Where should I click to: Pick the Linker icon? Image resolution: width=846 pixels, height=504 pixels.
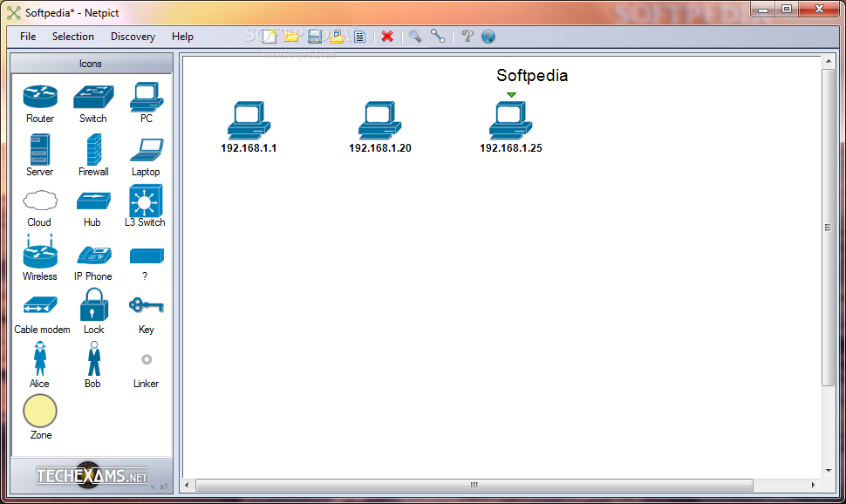coord(147,359)
